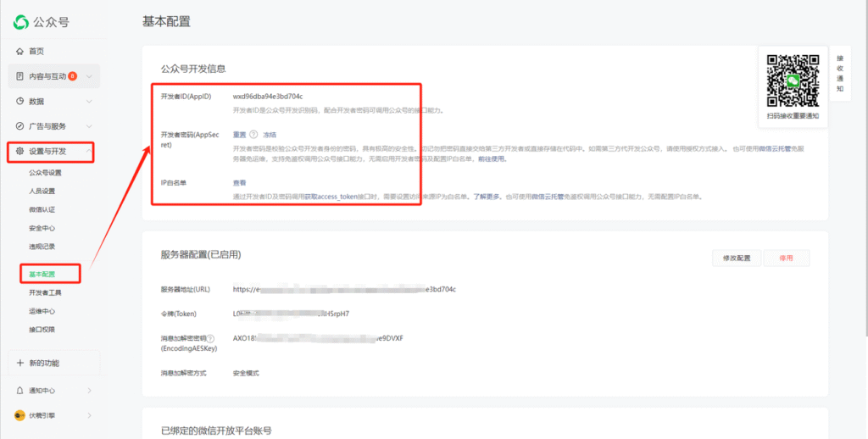Open the 接收通知 side tab
This screenshot has width=868, height=439.
click(840, 73)
